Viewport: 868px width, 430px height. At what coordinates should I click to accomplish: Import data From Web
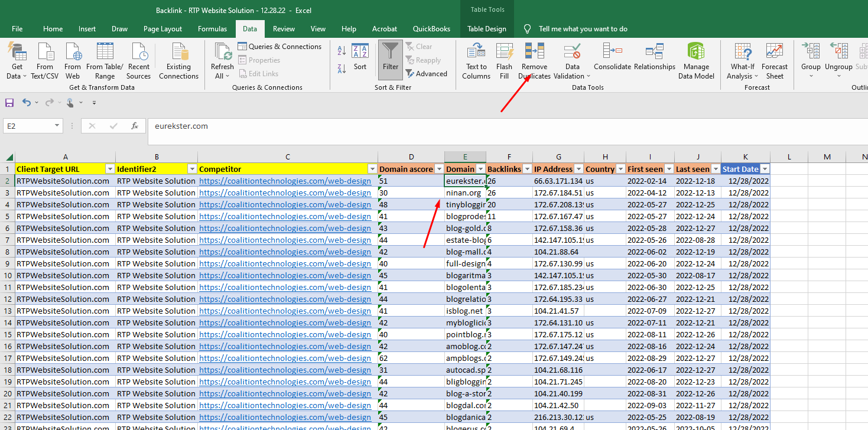pos(73,61)
